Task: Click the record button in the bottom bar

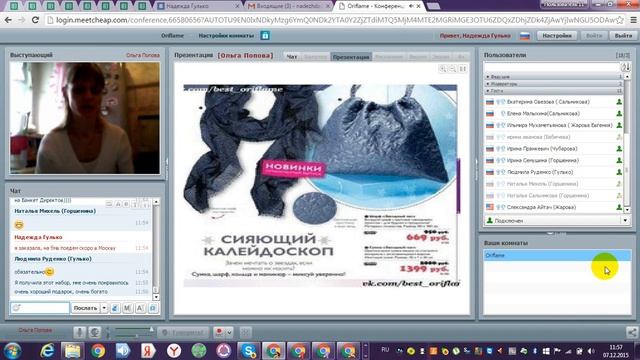Action: [220, 332]
